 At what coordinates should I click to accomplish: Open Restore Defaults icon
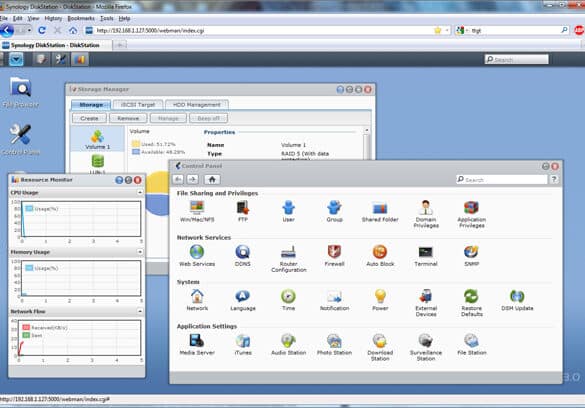tap(472, 303)
